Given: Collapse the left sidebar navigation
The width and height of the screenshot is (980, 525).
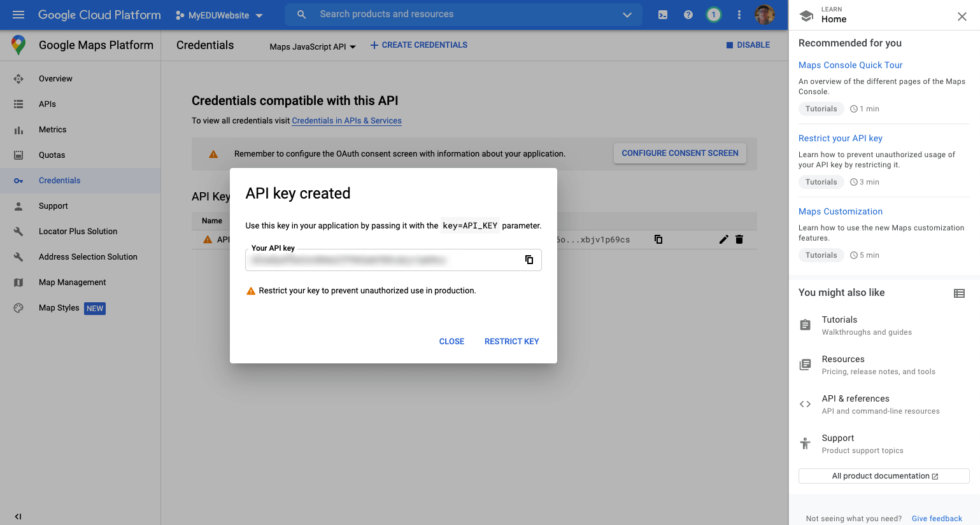Looking at the screenshot, I should coord(18,516).
